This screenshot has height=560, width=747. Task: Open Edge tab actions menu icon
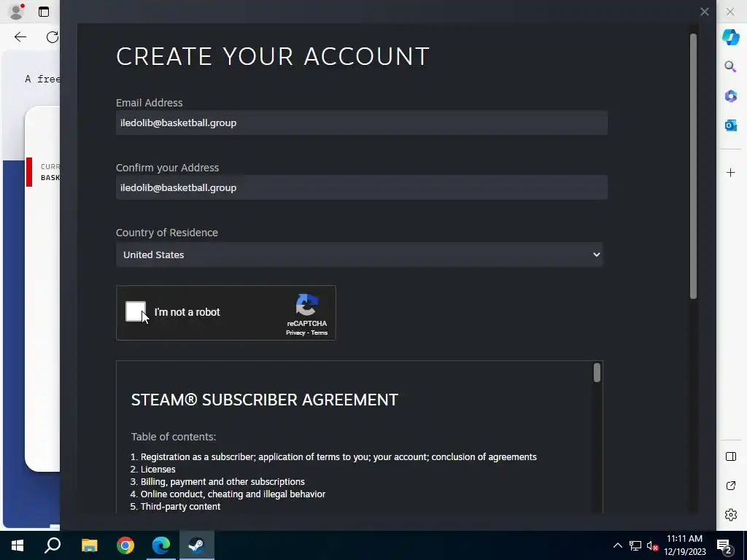[x=44, y=12]
